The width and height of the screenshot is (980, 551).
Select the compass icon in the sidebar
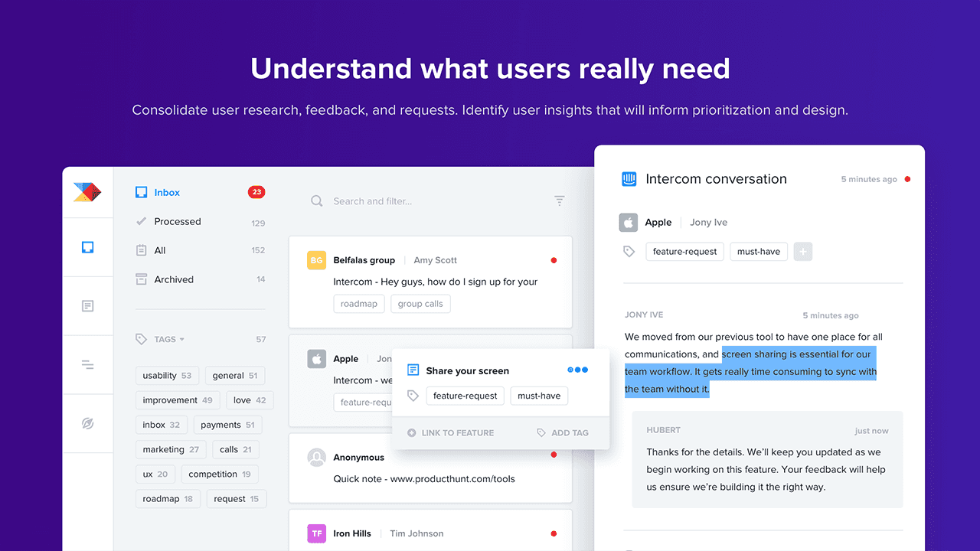coord(88,423)
